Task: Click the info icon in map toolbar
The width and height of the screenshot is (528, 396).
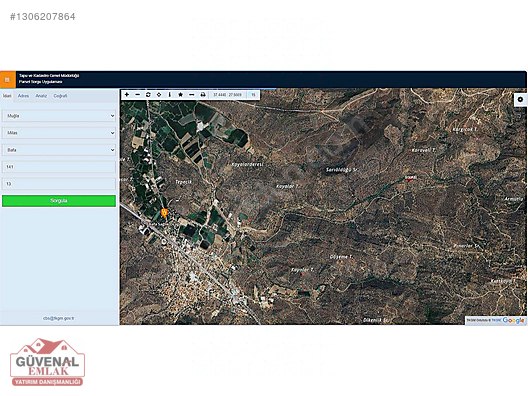Action: [170, 95]
